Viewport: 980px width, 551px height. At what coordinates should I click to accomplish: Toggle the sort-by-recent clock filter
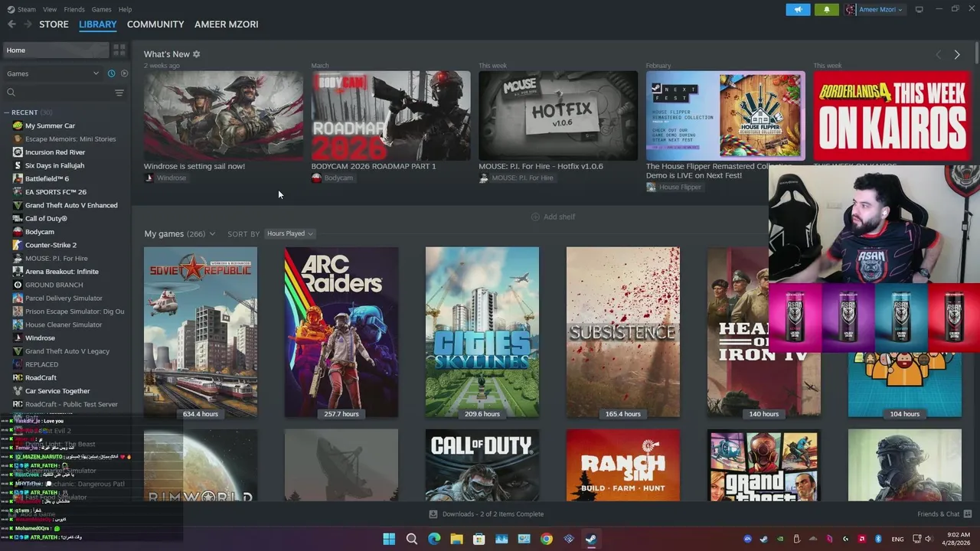click(x=111, y=73)
